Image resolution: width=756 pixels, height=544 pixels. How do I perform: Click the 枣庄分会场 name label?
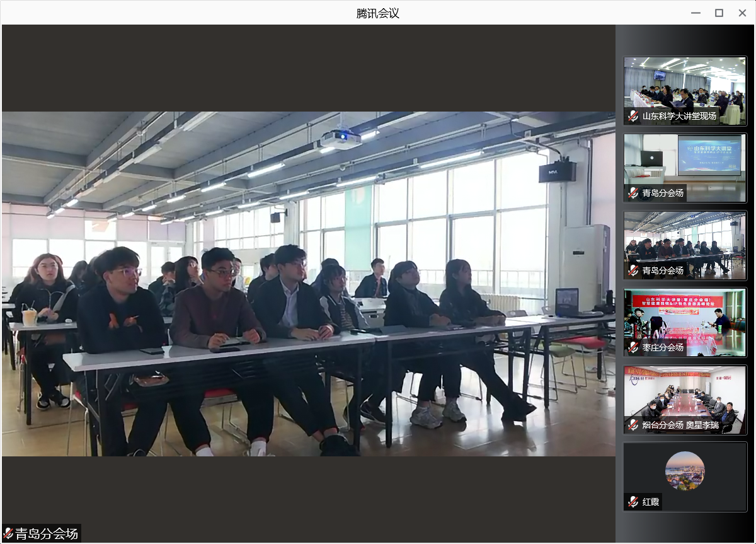point(663,347)
